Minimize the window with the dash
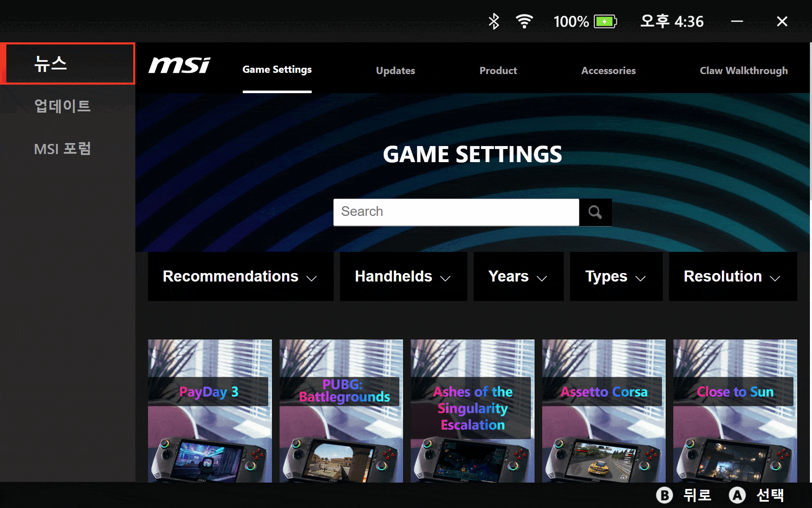The width and height of the screenshot is (812, 508). 737,21
